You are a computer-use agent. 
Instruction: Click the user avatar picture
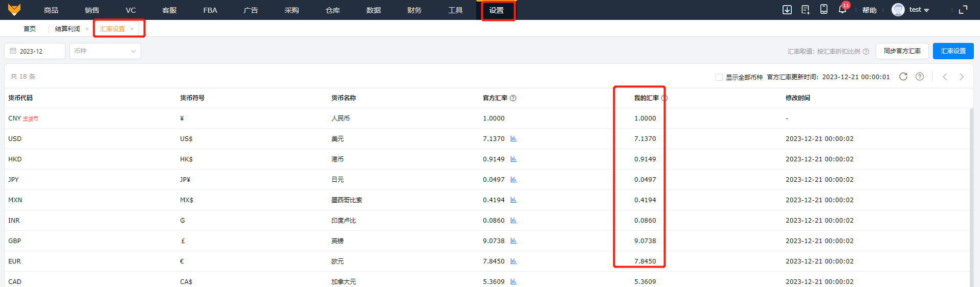click(898, 10)
